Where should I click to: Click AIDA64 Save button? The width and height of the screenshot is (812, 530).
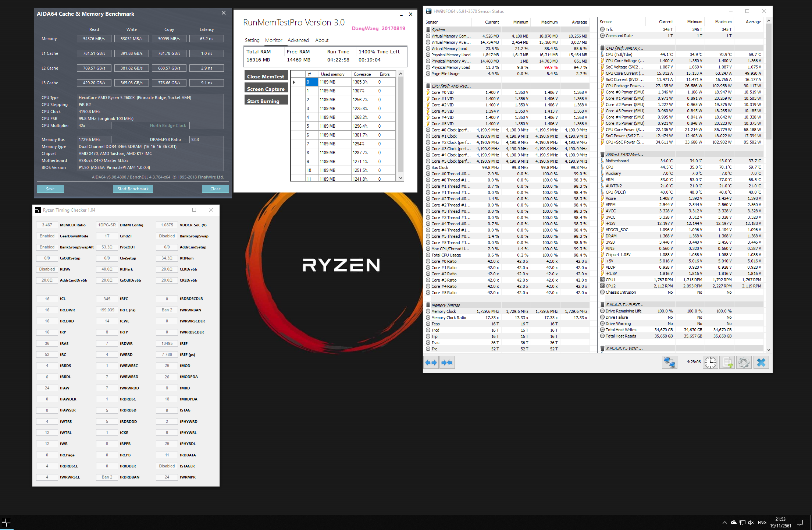coord(50,189)
